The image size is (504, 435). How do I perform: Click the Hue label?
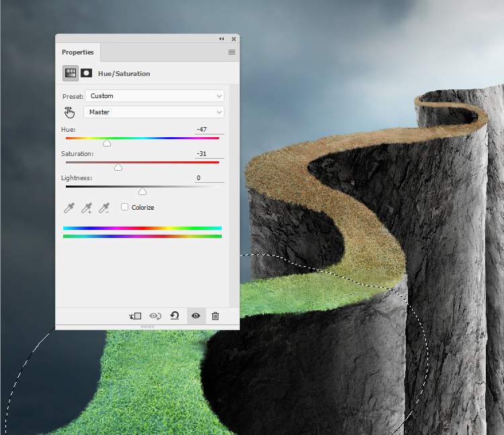tap(68, 129)
